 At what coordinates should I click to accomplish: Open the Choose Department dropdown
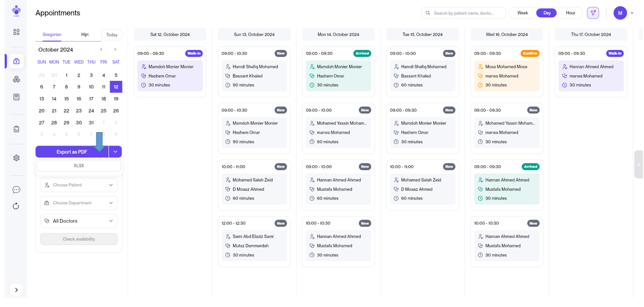(79, 203)
